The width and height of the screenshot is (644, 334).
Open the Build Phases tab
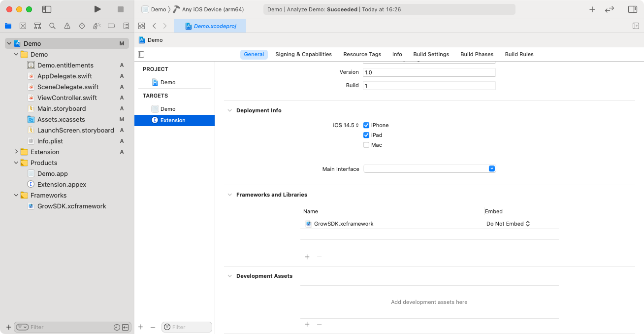pos(477,54)
